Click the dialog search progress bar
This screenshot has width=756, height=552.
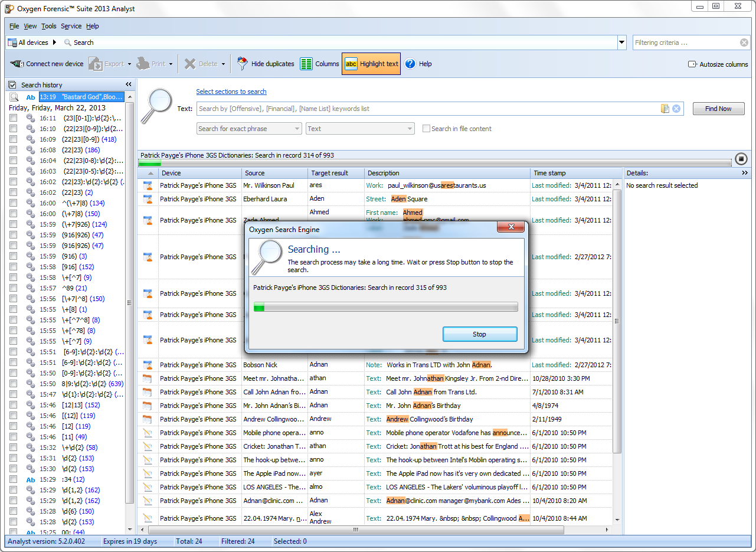[x=385, y=307]
